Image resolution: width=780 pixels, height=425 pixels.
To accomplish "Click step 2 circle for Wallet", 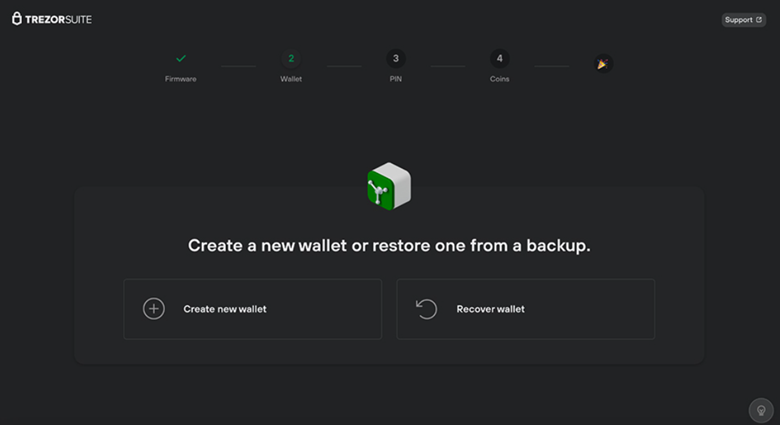I will coord(291,59).
